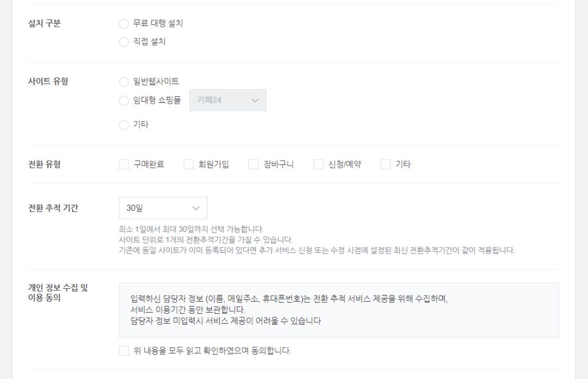Click the chevron arrow in 카페24 dropdown
Screen dimensions: 588x379
tap(256, 100)
